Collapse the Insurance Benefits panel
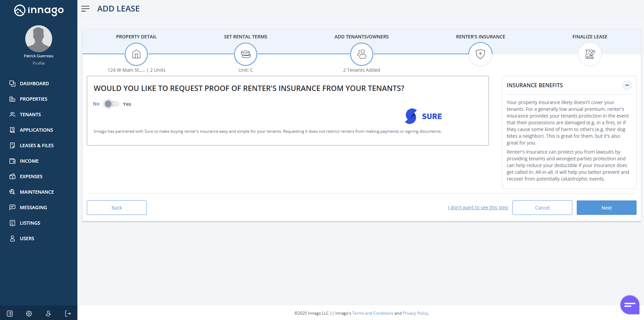The width and height of the screenshot is (644, 320). [627, 85]
